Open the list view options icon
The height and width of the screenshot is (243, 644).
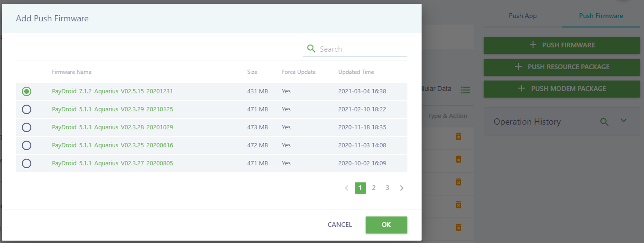(x=465, y=90)
